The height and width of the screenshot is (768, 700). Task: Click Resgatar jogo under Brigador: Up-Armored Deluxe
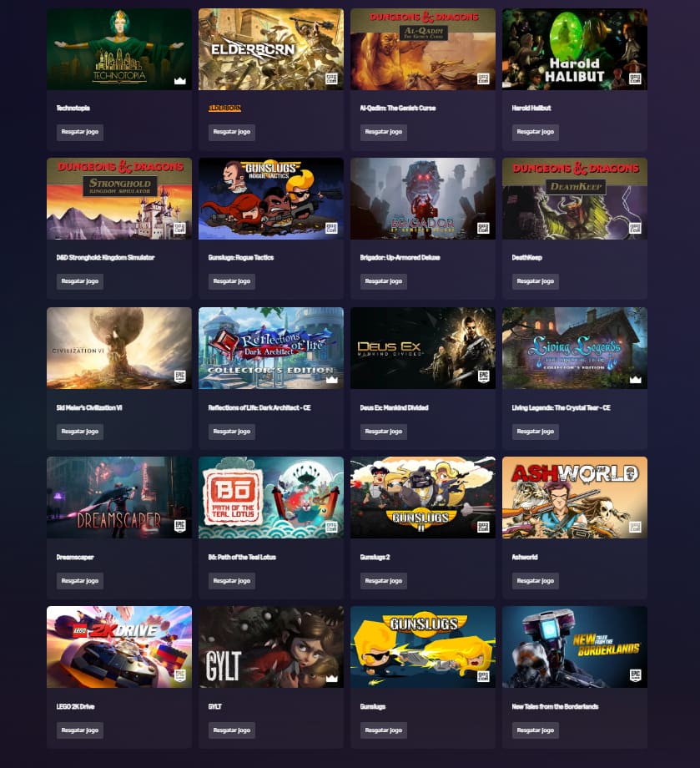[383, 281]
